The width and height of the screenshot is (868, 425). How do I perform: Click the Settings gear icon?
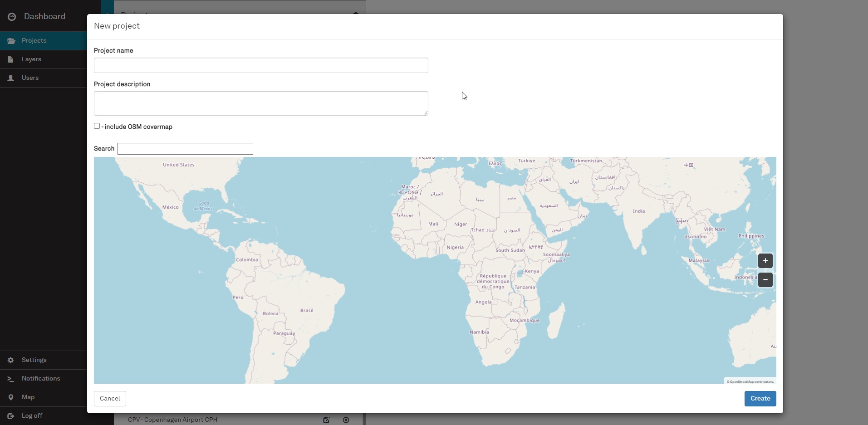pyautogui.click(x=11, y=360)
